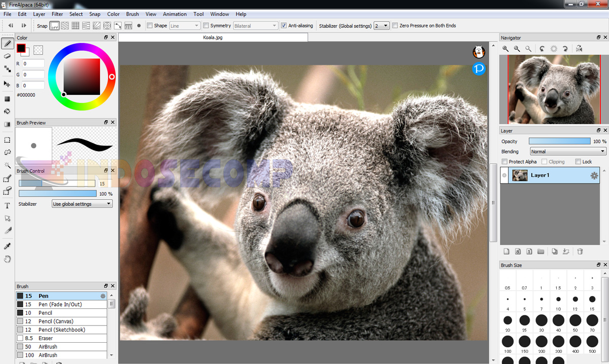
Task: Select the Eraser tool in left toolbar
Action: [7, 56]
